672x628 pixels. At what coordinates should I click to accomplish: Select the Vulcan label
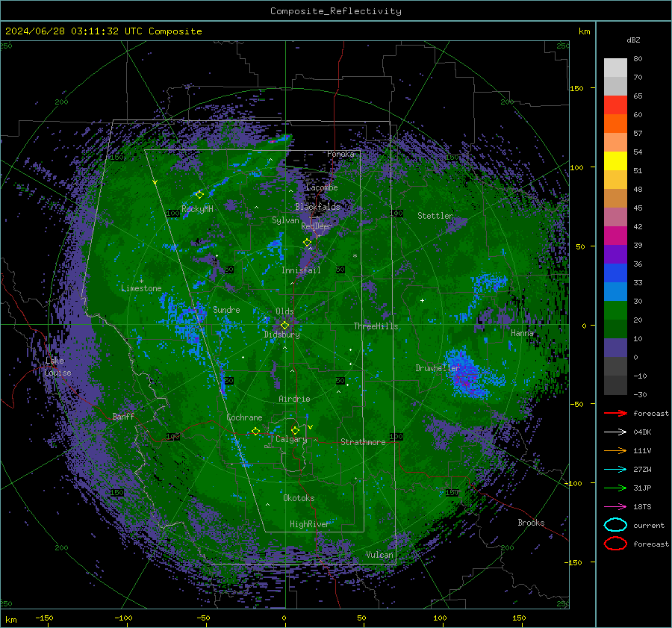(x=379, y=555)
